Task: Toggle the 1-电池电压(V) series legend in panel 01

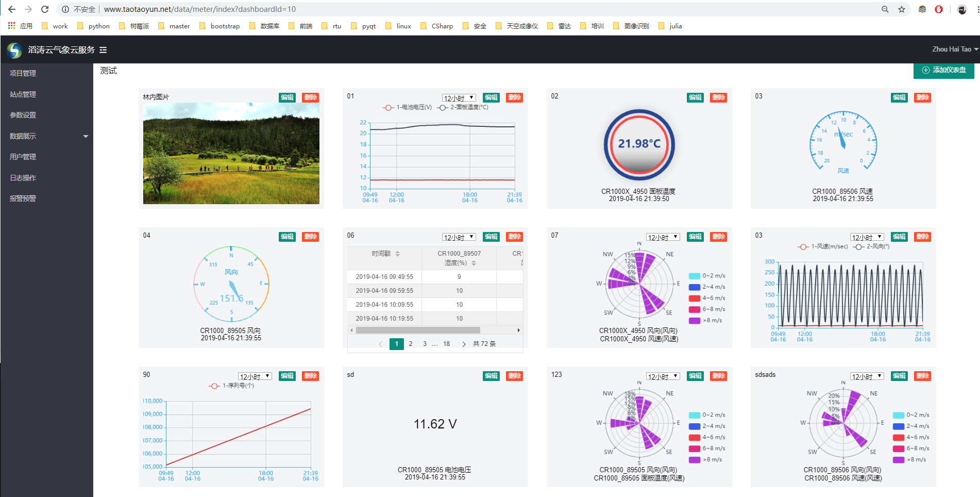Action: [407, 107]
